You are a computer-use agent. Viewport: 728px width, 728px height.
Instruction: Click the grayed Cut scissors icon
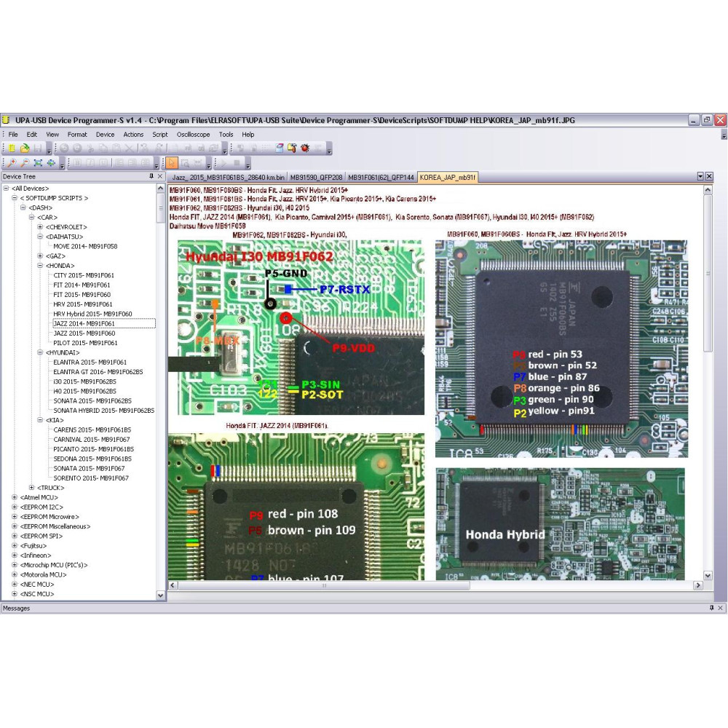click(90, 148)
